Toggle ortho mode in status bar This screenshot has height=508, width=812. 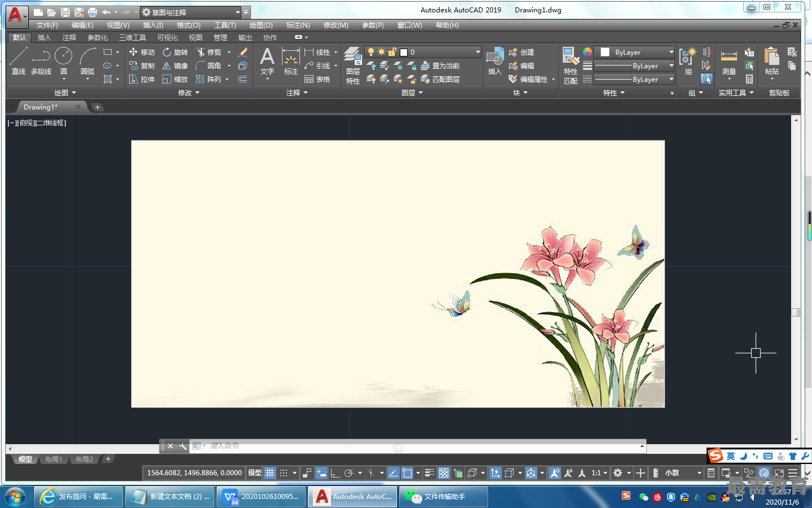click(x=335, y=473)
